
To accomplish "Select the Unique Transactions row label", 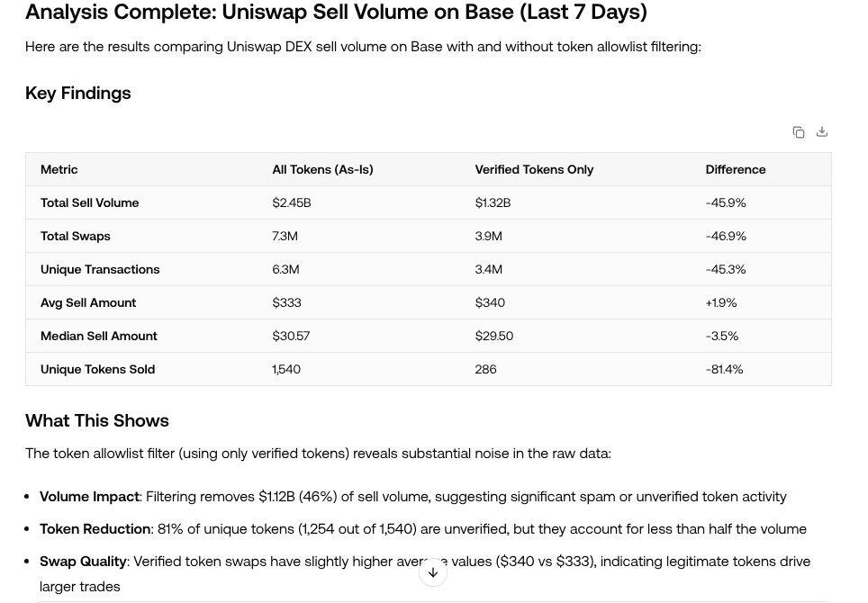I will 100,269.
